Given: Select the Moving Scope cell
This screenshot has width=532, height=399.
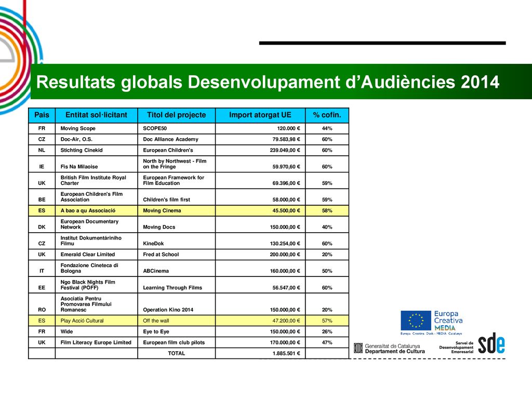Looking at the screenshot, I should click(96, 128).
